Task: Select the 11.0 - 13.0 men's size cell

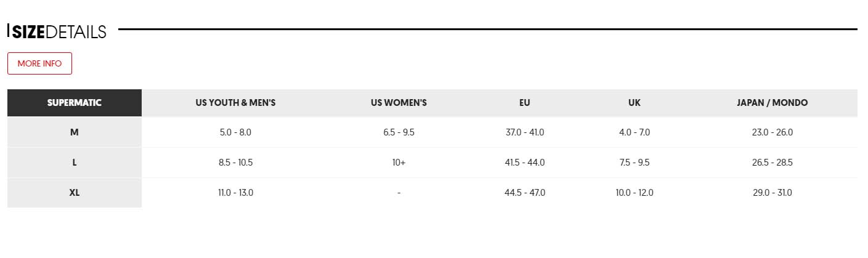Action: pyautogui.click(x=235, y=193)
